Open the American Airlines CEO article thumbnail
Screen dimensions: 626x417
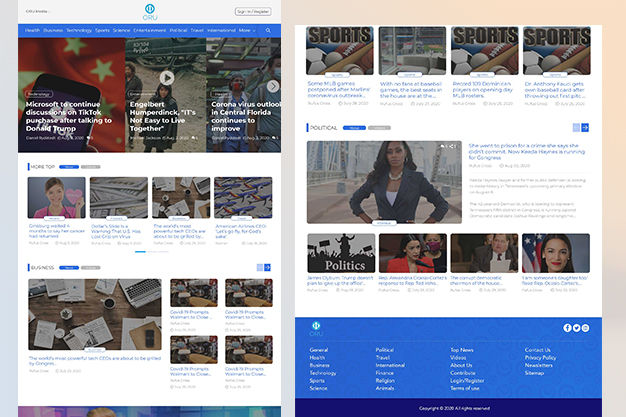point(243,198)
